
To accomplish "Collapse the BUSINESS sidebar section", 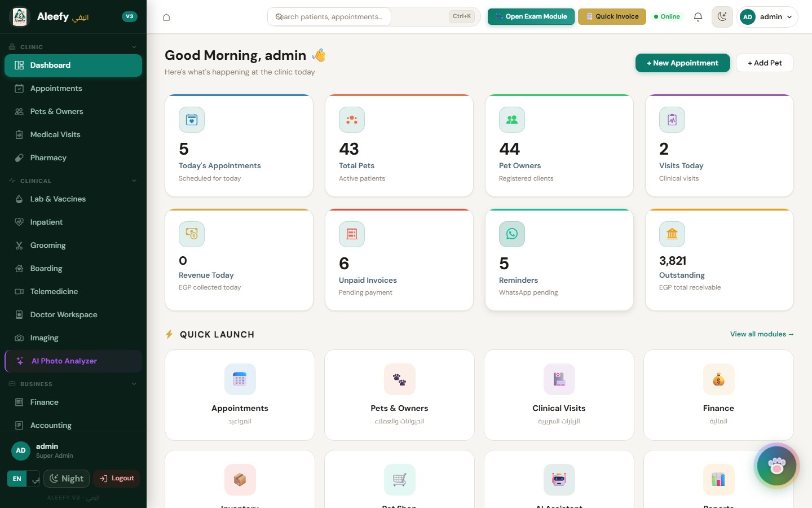I will (x=73, y=384).
